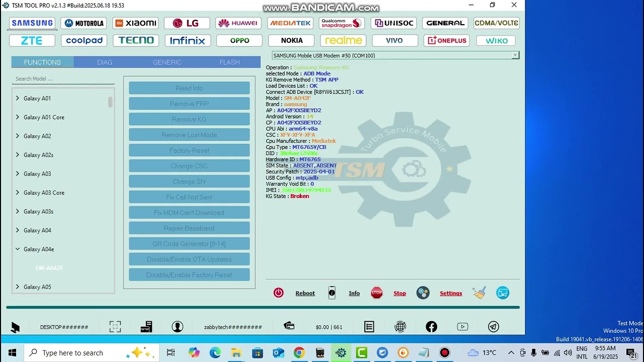Click the Remove FRP button
Image resolution: width=644 pixels, height=362 pixels.
[189, 104]
